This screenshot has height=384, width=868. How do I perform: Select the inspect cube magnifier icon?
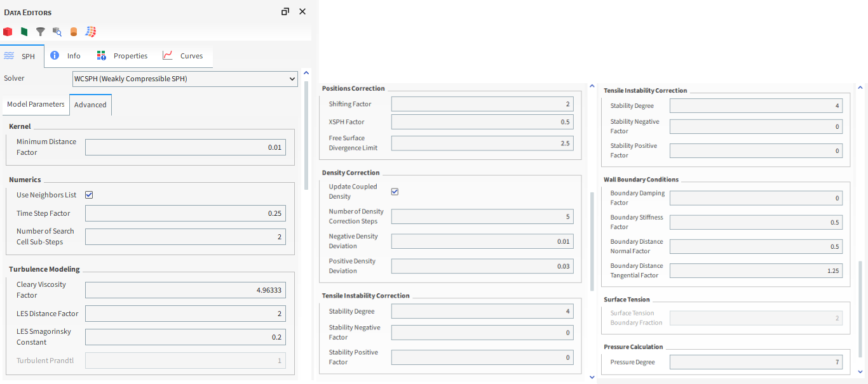(x=57, y=31)
